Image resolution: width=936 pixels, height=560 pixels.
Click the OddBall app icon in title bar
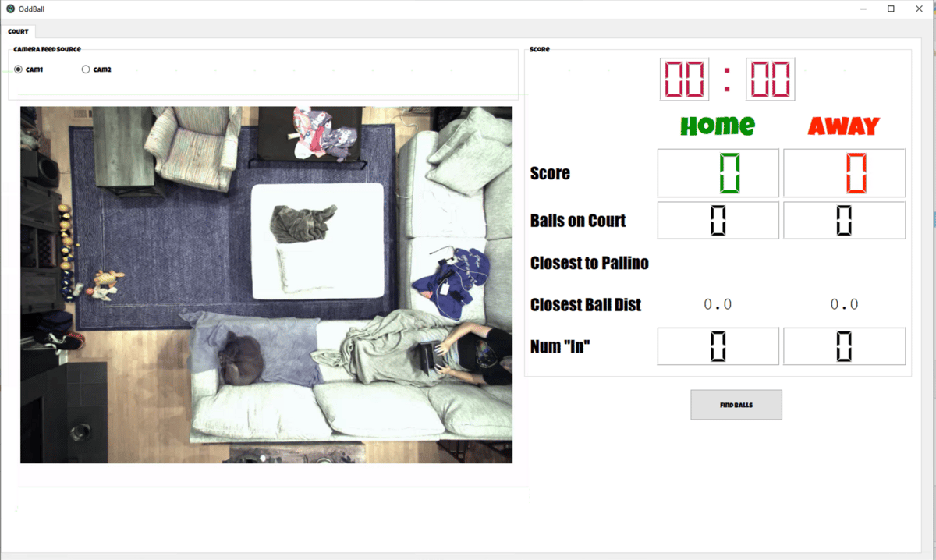point(10,9)
